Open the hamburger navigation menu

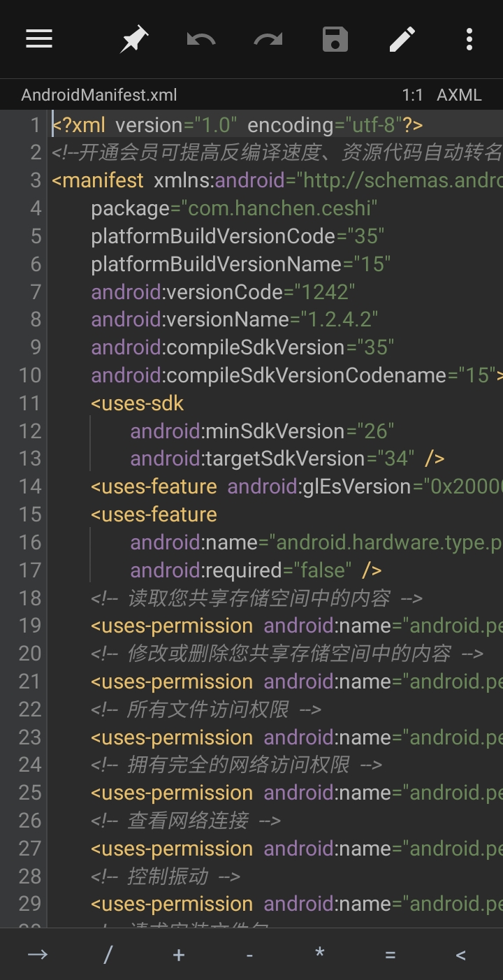click(x=39, y=39)
